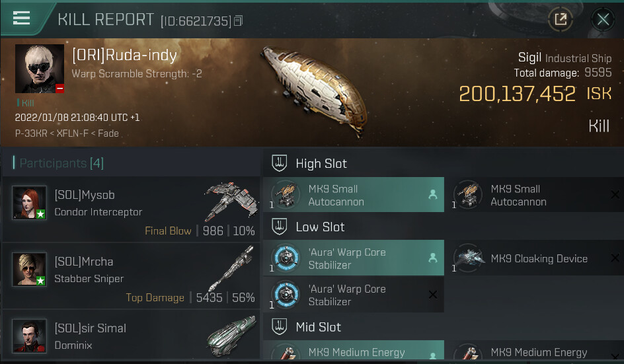Select the MK9 Cloaking Device module

coord(535,258)
